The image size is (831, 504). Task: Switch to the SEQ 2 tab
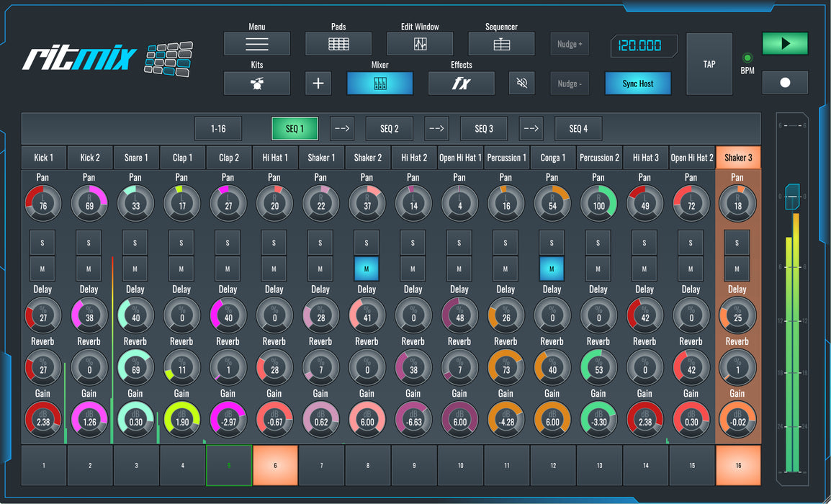[389, 129]
